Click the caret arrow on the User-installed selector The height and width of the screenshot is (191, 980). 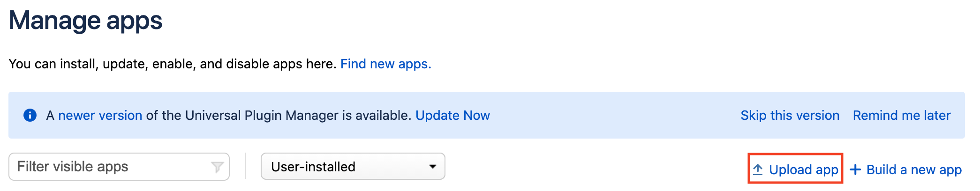click(432, 167)
